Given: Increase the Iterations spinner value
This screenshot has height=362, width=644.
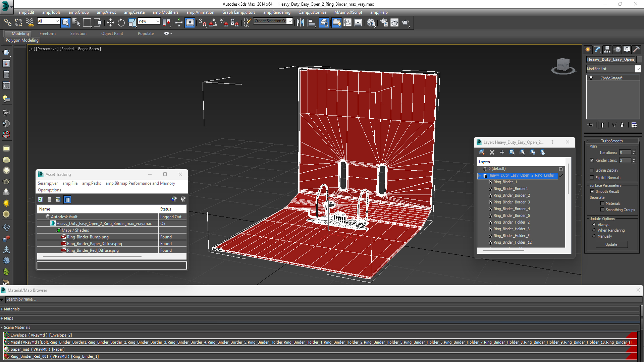Looking at the screenshot, I should click(x=634, y=151).
